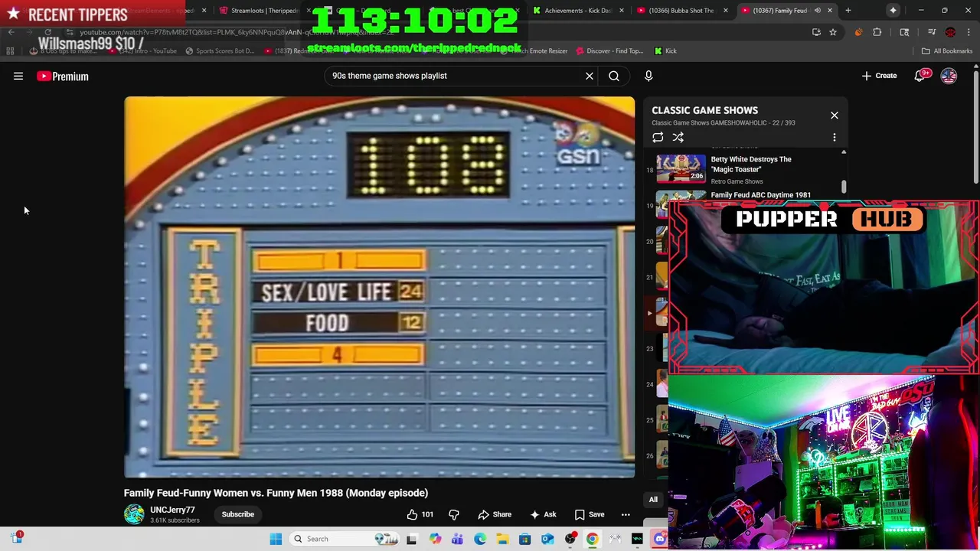
Task: Open the account avatar menu
Action: (x=949, y=76)
